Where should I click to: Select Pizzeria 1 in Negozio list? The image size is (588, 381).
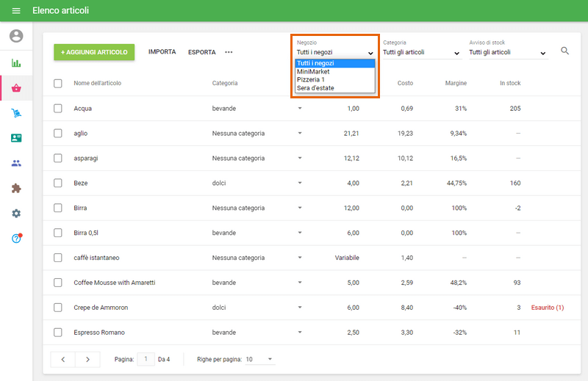[311, 80]
